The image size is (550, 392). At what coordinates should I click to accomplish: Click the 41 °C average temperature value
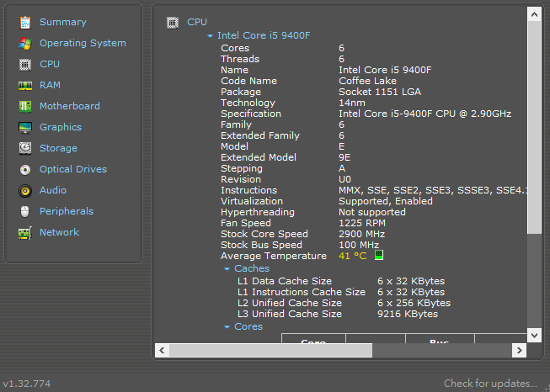click(x=352, y=256)
